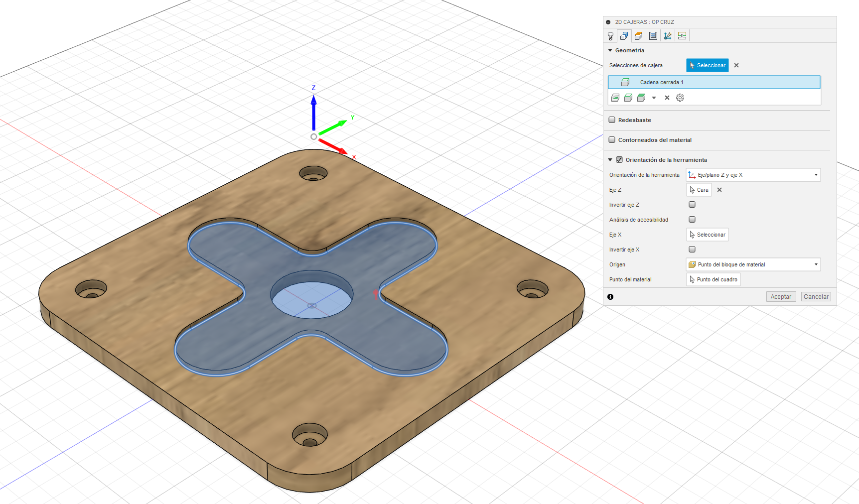Enable Contorneados del material checkbox
859x504 pixels.
click(612, 140)
